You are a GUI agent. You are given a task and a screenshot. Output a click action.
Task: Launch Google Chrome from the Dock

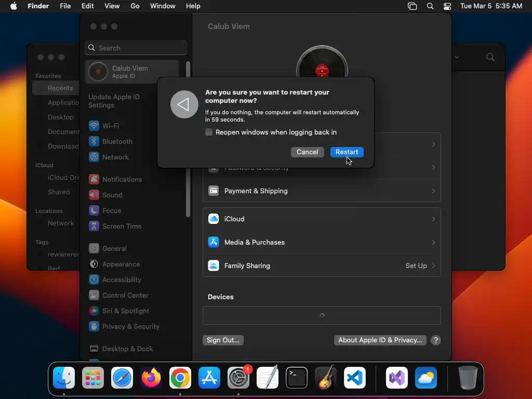180,378
